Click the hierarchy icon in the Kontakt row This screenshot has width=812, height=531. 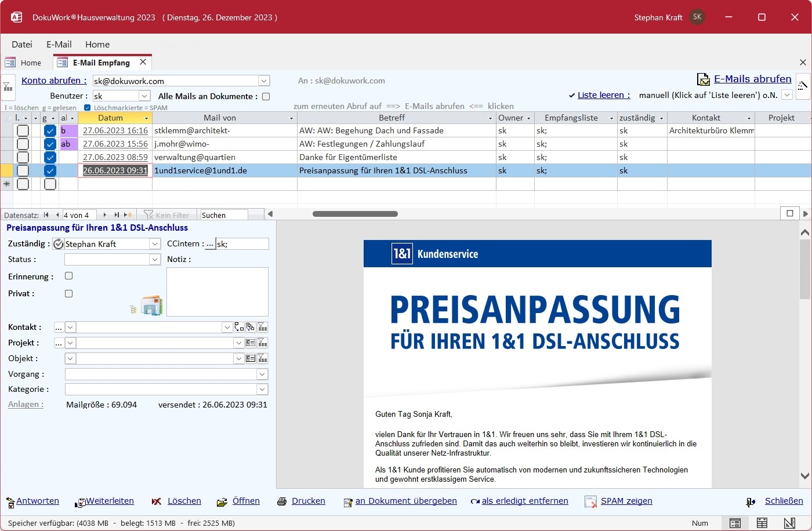[251, 327]
